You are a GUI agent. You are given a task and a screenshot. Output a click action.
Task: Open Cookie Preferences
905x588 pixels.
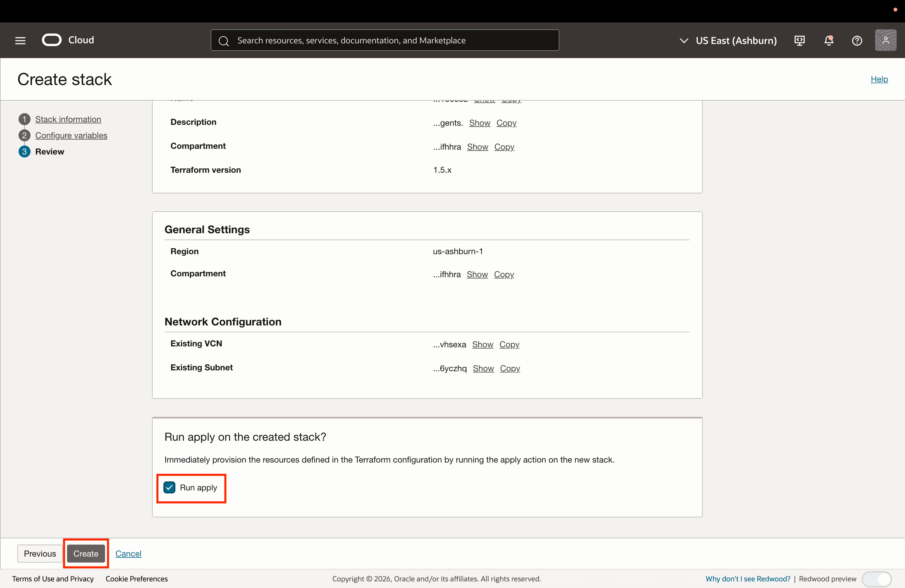(136, 578)
